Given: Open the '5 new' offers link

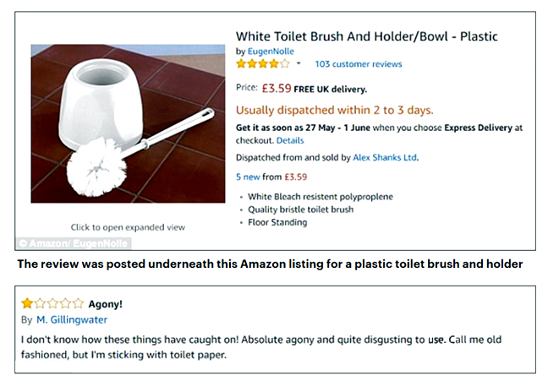Looking at the screenshot, I should (250, 177).
